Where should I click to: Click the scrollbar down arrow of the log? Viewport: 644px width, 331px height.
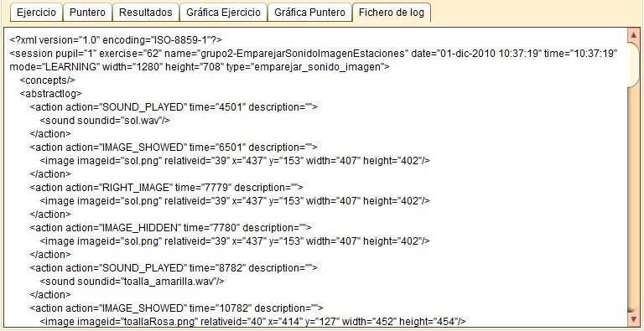[x=634, y=318]
